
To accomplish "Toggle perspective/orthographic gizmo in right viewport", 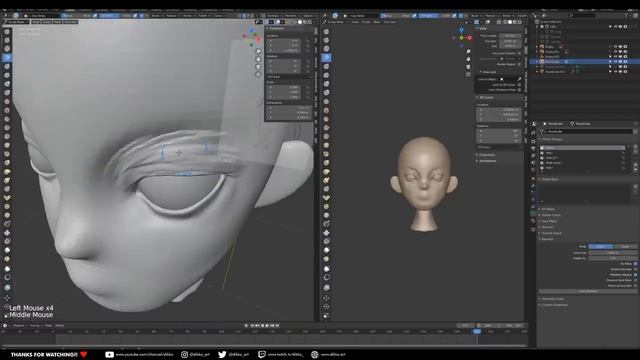I will tap(468, 75).
